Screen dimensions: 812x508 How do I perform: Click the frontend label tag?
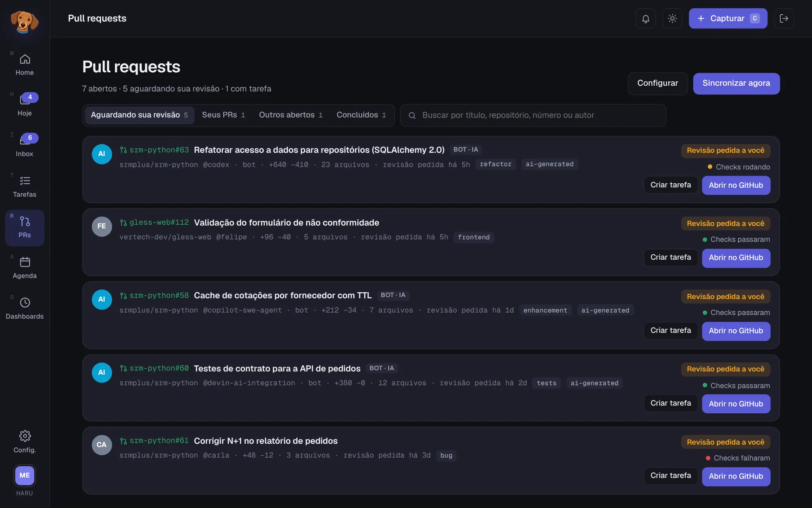point(474,237)
